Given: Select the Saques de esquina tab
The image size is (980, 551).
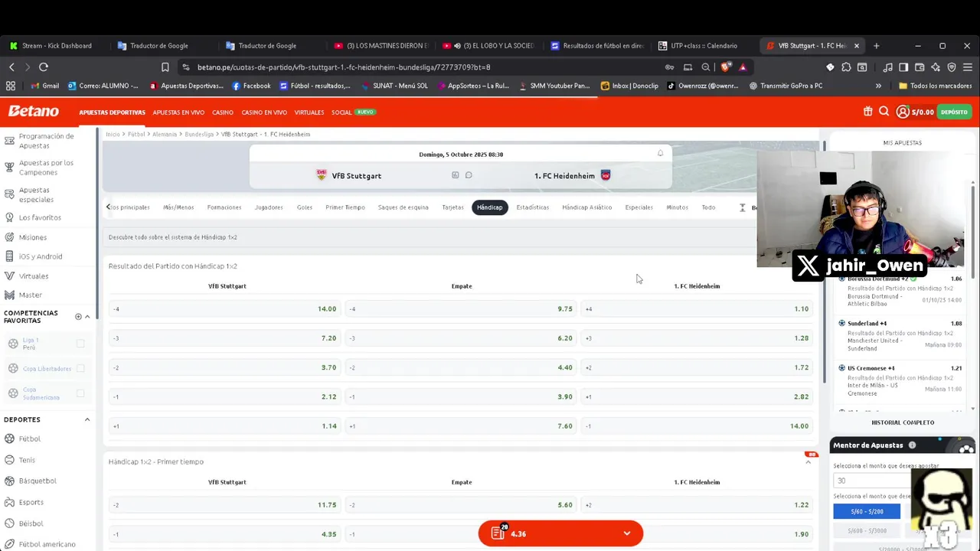Looking at the screenshot, I should 403,207.
